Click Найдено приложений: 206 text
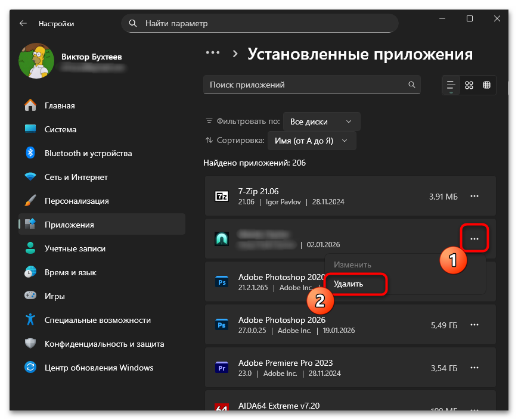518x420 pixels. coord(255,163)
